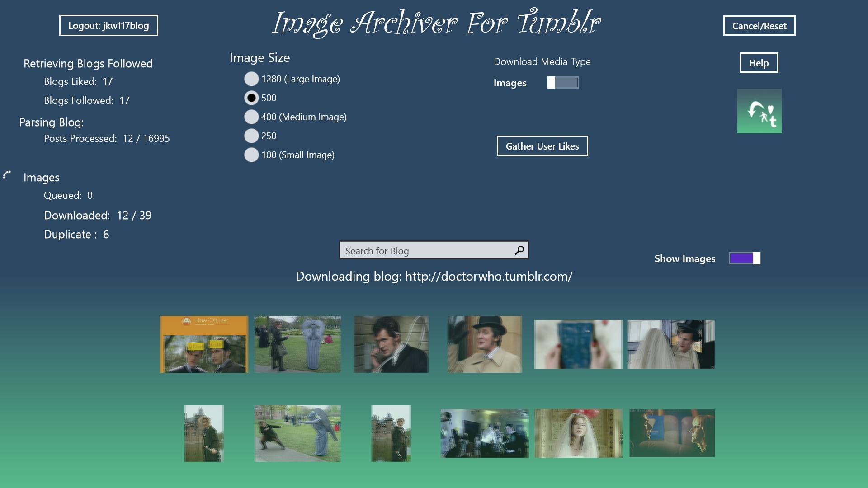868x488 pixels.
Task: Toggle the Images media type switch
Action: tap(563, 83)
